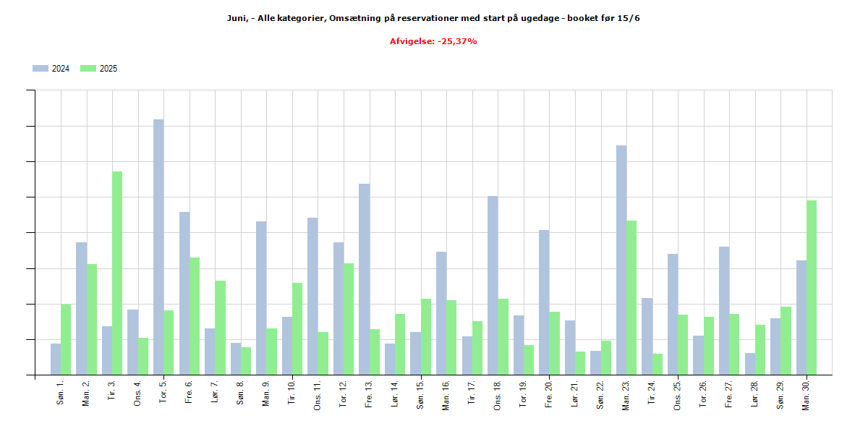The width and height of the screenshot is (868, 434).
Task: Select the blue 2024 bar for Man. 23.
Action: 621,260
